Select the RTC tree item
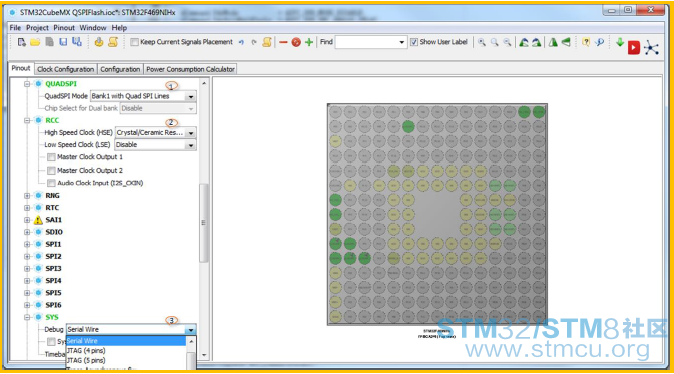The image size is (674, 374). coord(52,208)
